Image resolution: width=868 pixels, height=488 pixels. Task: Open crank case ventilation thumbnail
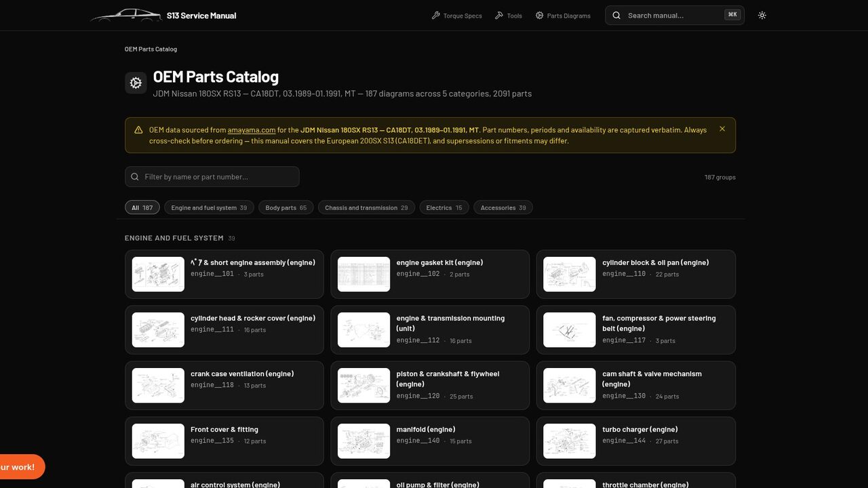[158, 386]
